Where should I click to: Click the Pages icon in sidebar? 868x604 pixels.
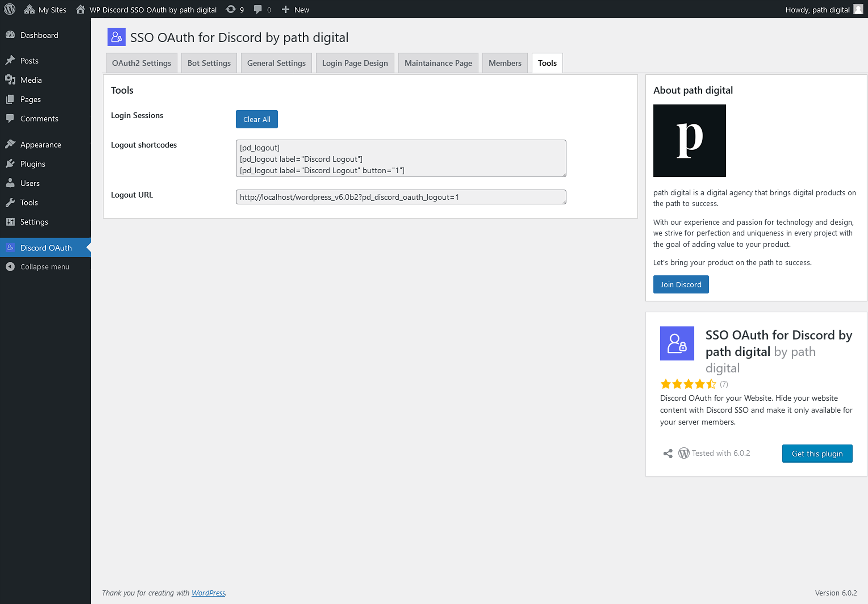[x=10, y=99]
